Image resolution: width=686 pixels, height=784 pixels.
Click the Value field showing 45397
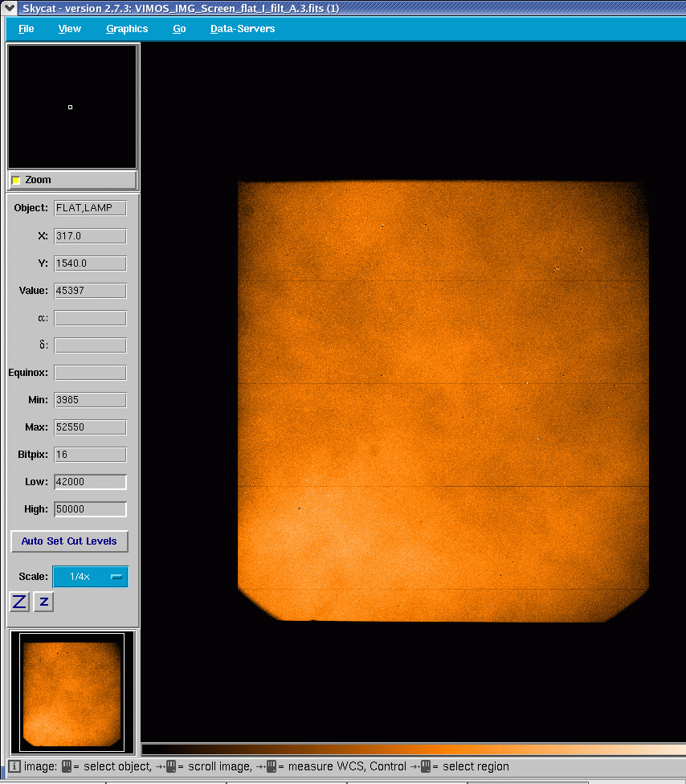[91, 291]
